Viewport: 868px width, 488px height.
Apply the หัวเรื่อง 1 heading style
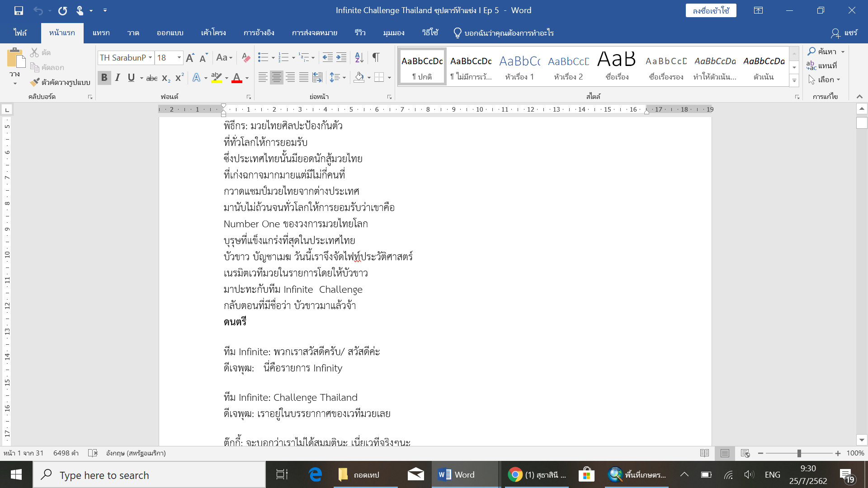point(519,66)
